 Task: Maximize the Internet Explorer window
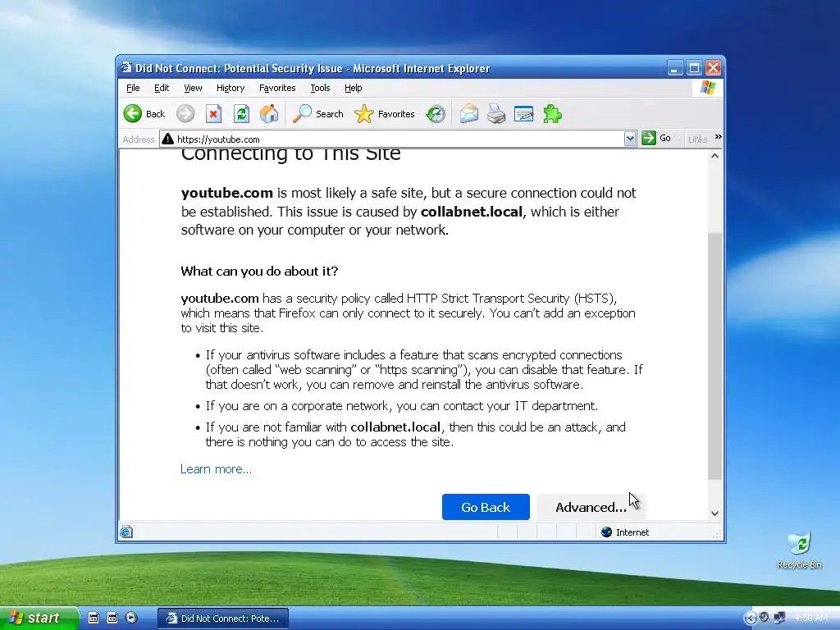click(694, 68)
